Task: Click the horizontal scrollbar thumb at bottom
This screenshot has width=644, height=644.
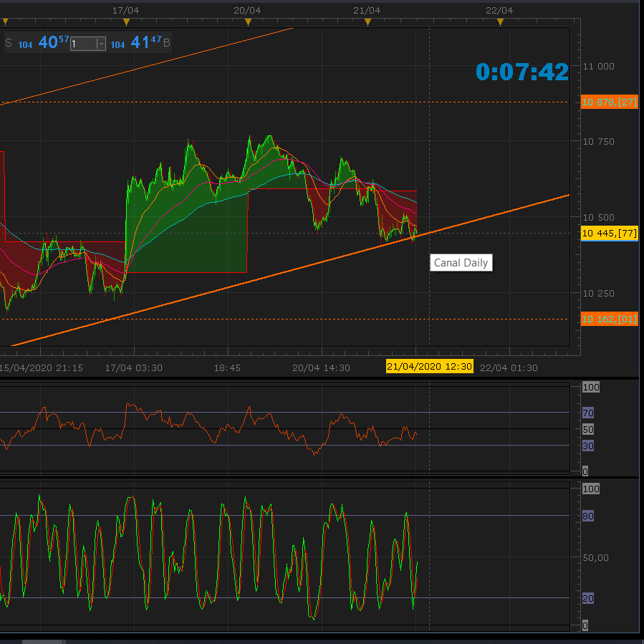Action: pos(43,642)
